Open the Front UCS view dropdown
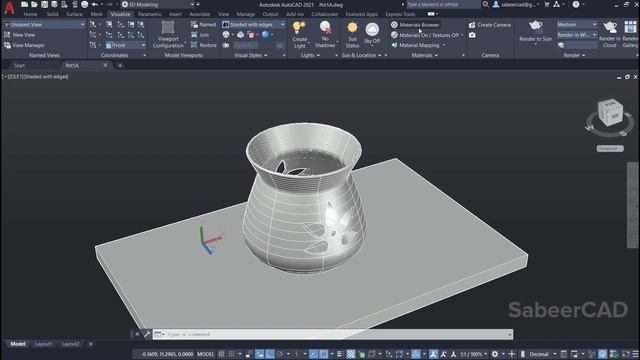The height and width of the screenshot is (360, 640). (x=125, y=45)
